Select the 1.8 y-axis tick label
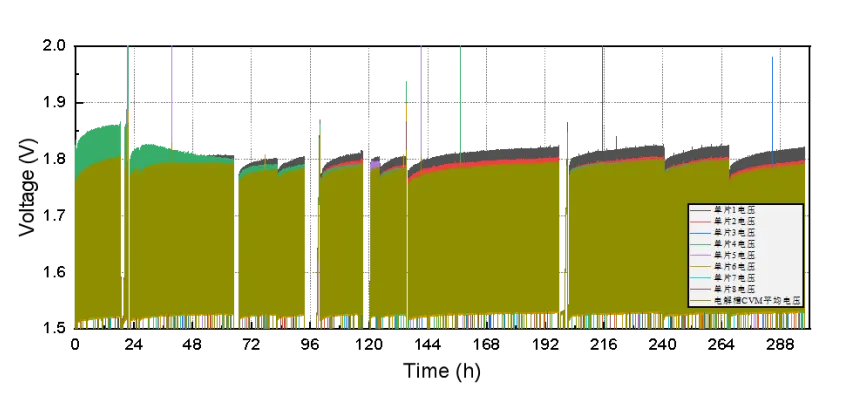 [55, 159]
